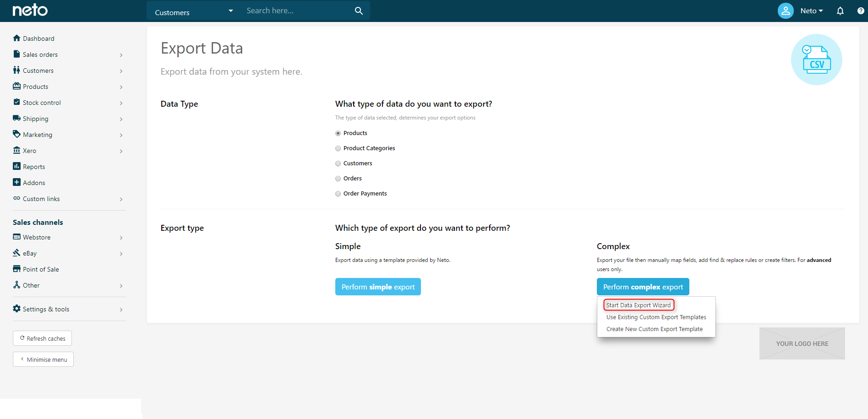
Task: Choose Create New Custom Export Template
Action: click(654, 329)
